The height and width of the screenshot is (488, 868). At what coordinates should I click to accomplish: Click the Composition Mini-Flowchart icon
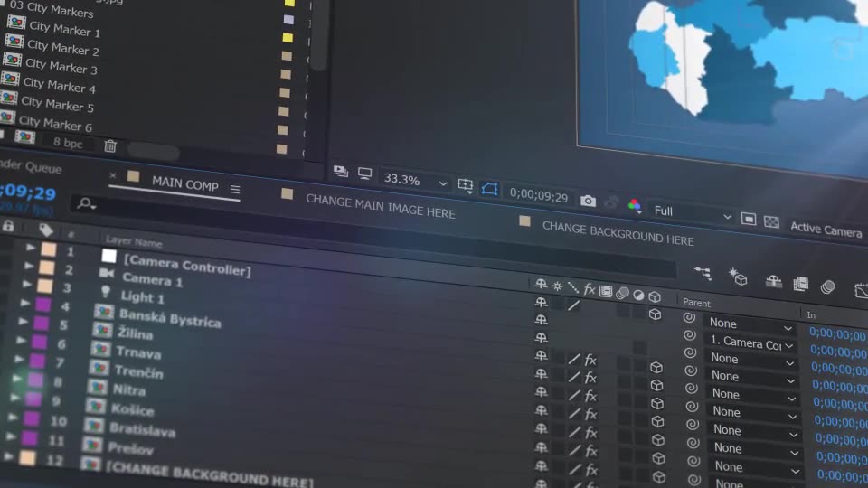point(703,273)
